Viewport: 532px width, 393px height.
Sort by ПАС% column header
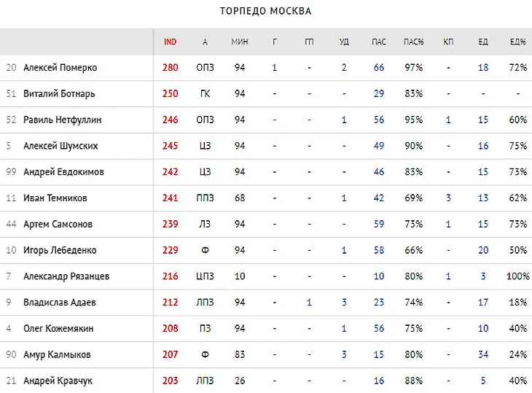[x=414, y=42]
